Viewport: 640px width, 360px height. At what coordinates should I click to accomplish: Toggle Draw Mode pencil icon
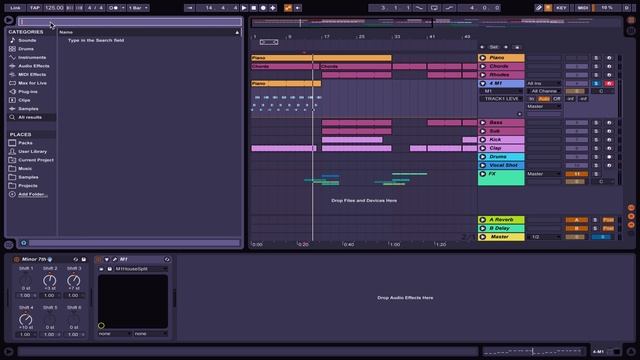coord(539,8)
